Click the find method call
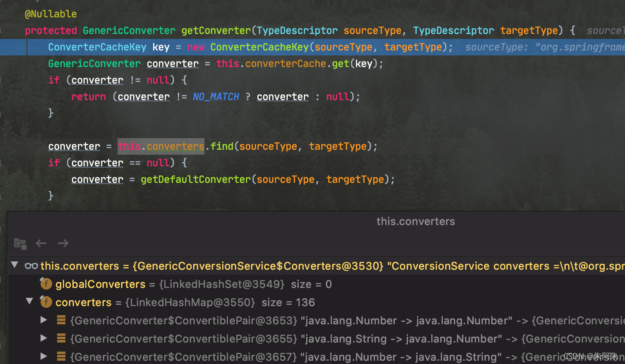This screenshot has width=625, height=364. [x=222, y=146]
